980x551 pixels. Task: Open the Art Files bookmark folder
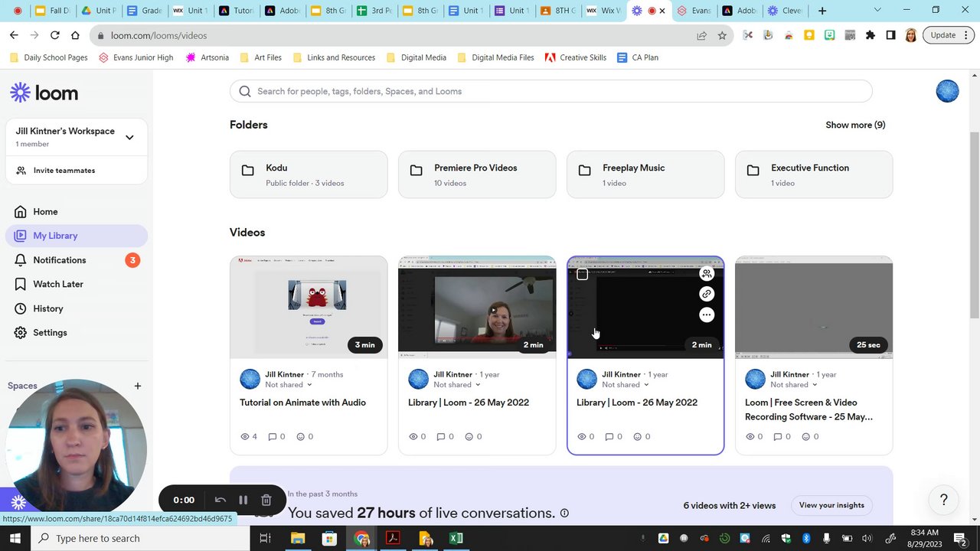[x=260, y=57]
